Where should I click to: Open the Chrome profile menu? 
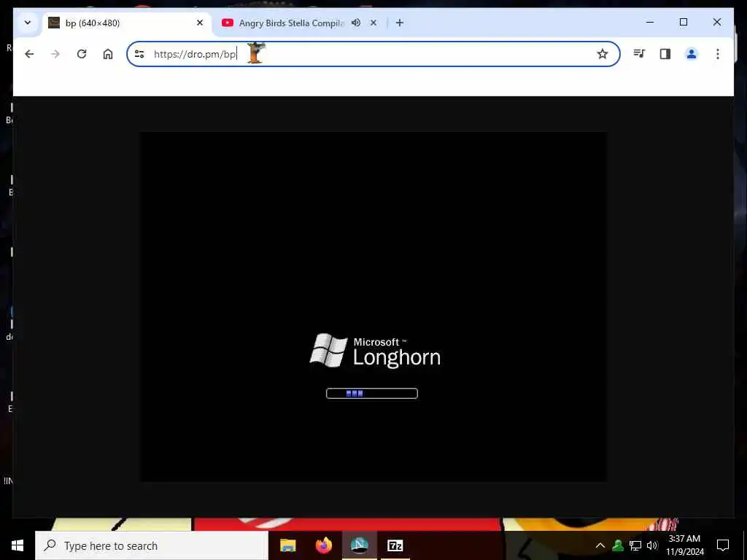tap(692, 54)
